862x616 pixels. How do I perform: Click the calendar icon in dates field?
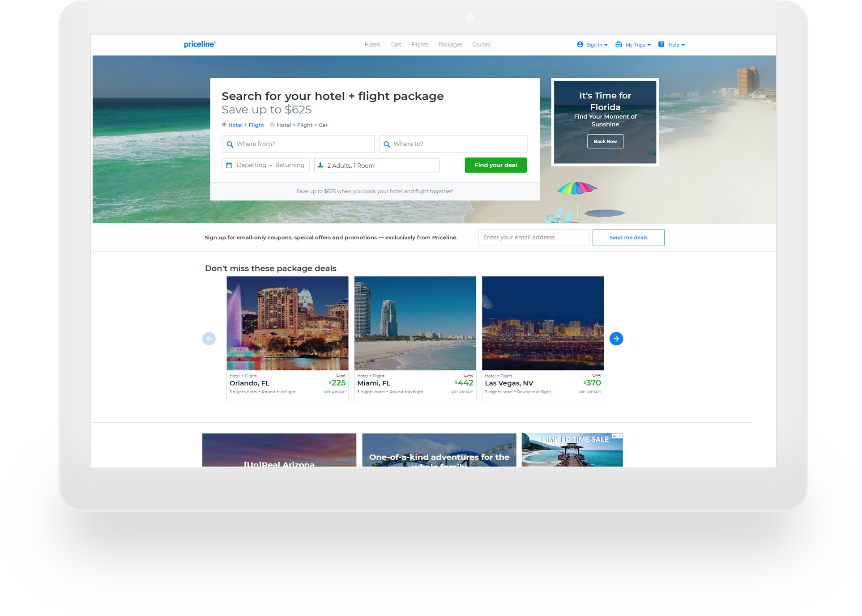tap(229, 165)
